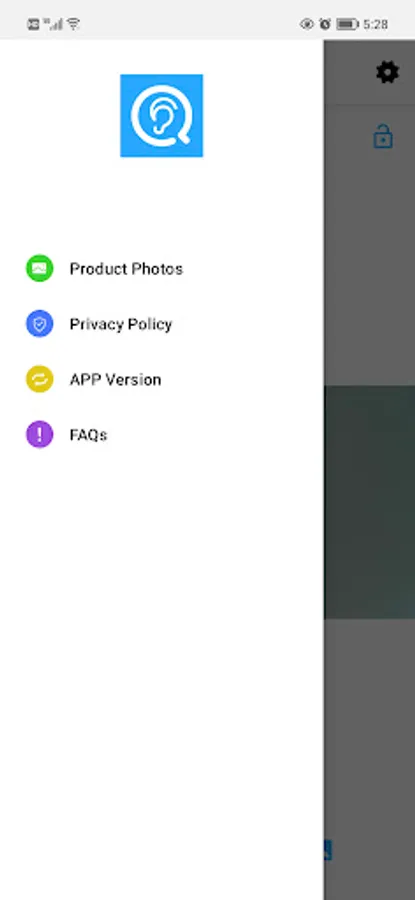Click the yellow APP Version refresh icon

pyautogui.click(x=40, y=379)
